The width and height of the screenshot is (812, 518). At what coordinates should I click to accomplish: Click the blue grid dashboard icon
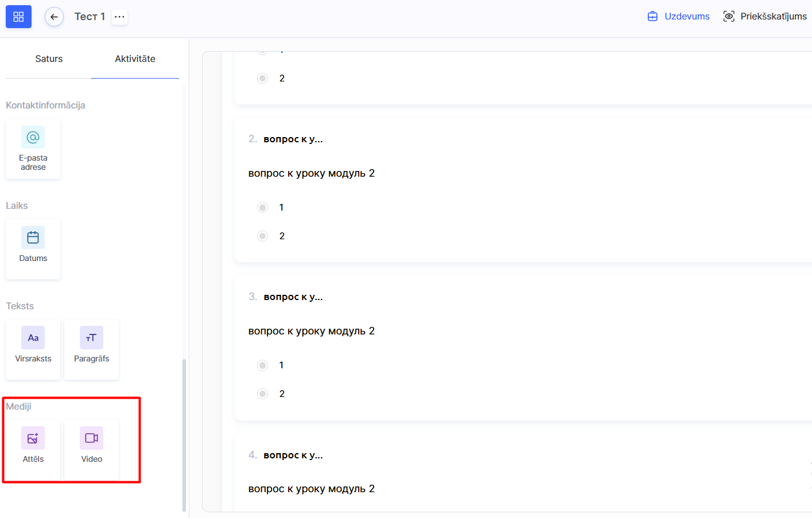(18, 17)
